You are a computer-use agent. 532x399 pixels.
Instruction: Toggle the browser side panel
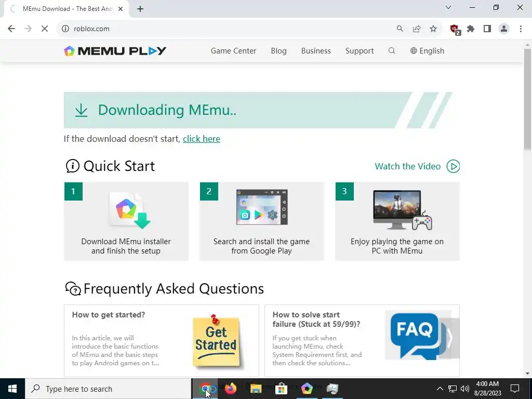tap(487, 29)
